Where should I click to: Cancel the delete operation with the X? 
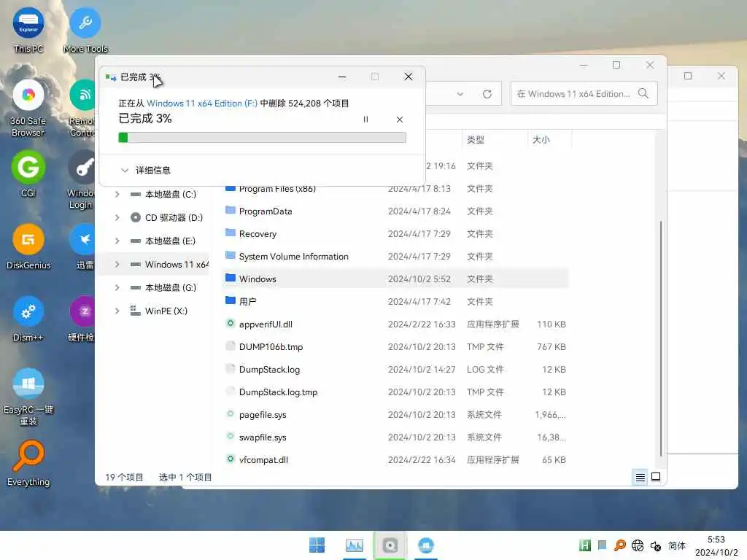[x=400, y=120]
